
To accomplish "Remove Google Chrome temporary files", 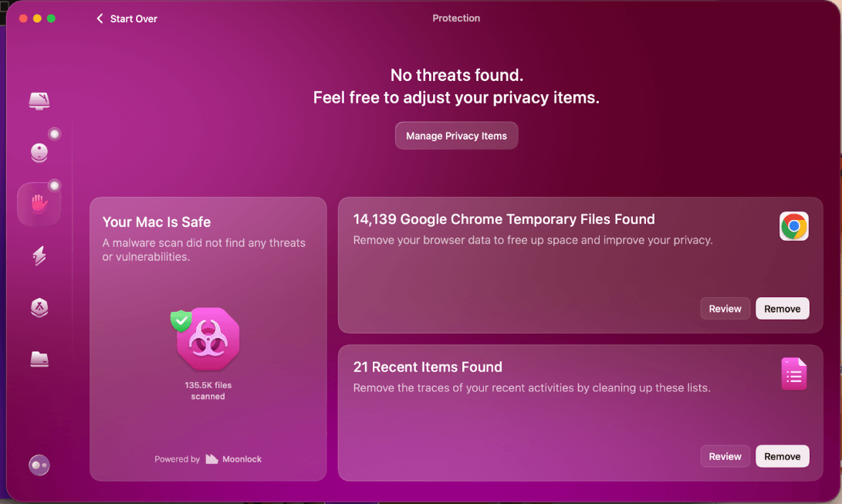I will [x=782, y=309].
